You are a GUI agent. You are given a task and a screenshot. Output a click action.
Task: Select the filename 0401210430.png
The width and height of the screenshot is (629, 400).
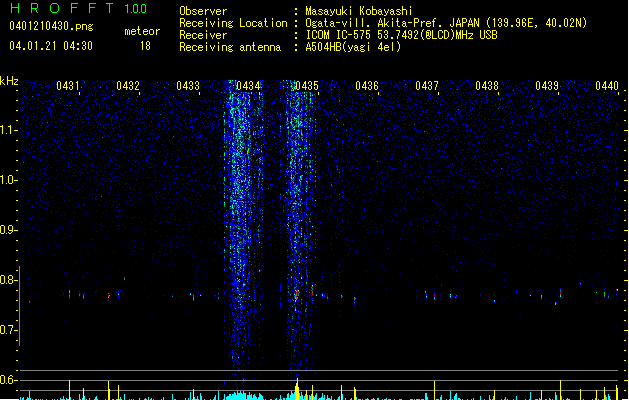[x=51, y=26]
